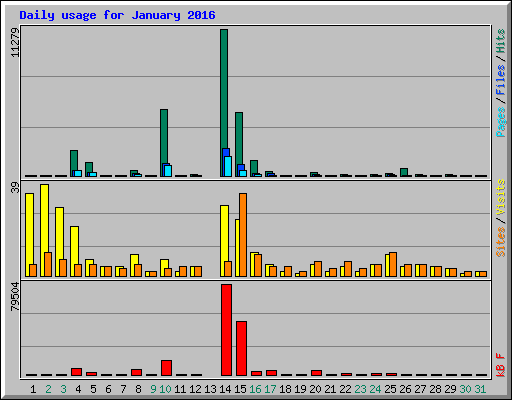This screenshot has height=400, width=512.
Task: Click the green weekend day label 30
Action: click(465, 389)
